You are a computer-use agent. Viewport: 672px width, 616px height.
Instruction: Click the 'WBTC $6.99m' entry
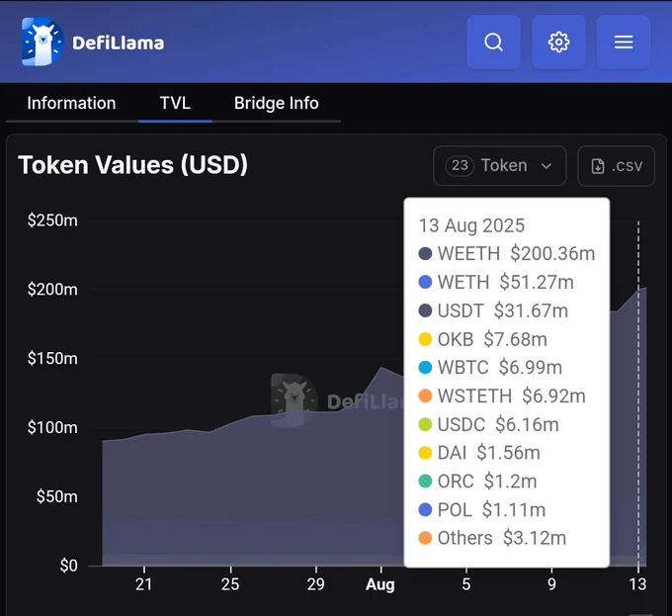pyautogui.click(x=490, y=368)
